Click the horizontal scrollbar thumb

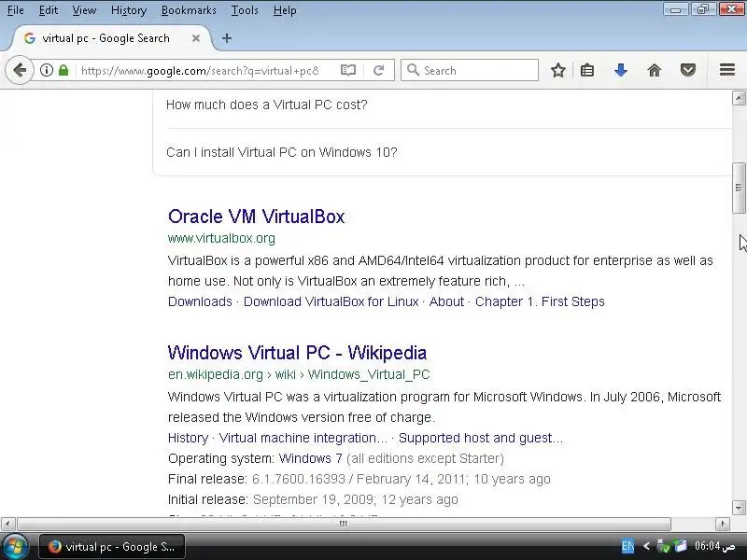click(x=344, y=524)
